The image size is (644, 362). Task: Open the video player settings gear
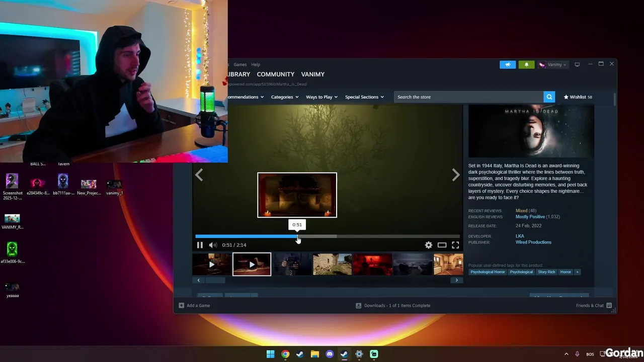point(429,245)
